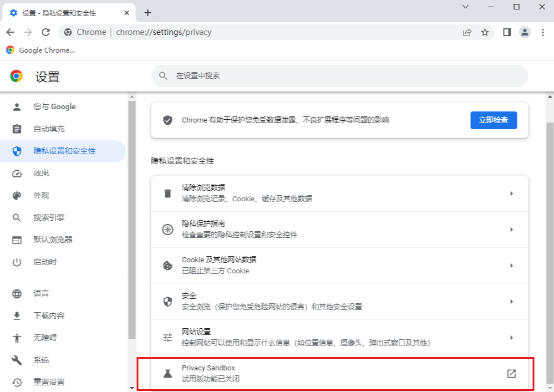Select 外观 in the sidebar
The image size is (554, 392).
point(63,195)
